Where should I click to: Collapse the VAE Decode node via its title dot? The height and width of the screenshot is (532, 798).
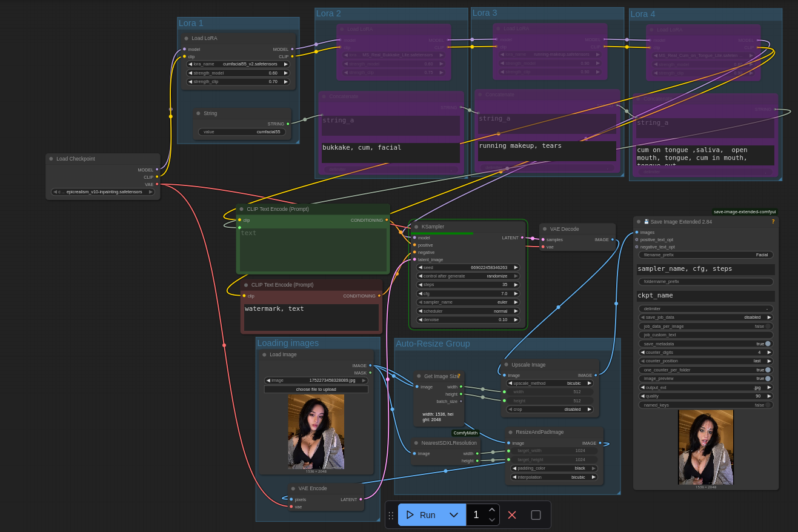coord(545,229)
